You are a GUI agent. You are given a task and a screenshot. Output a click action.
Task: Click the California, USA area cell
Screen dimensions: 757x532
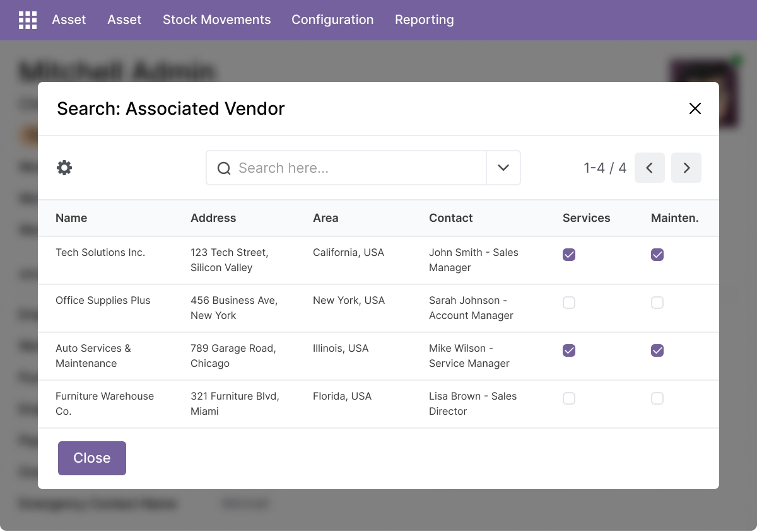[348, 252]
